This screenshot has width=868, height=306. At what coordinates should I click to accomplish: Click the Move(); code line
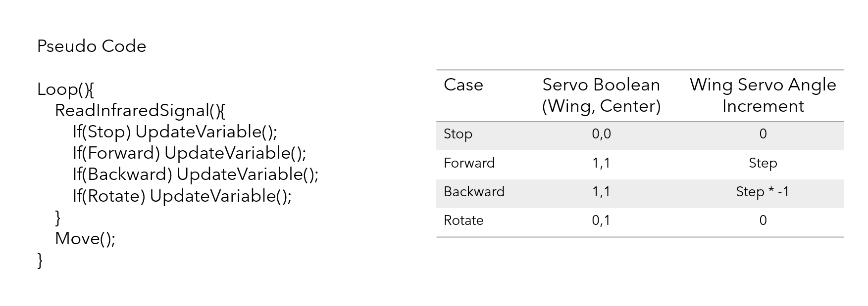(85, 239)
